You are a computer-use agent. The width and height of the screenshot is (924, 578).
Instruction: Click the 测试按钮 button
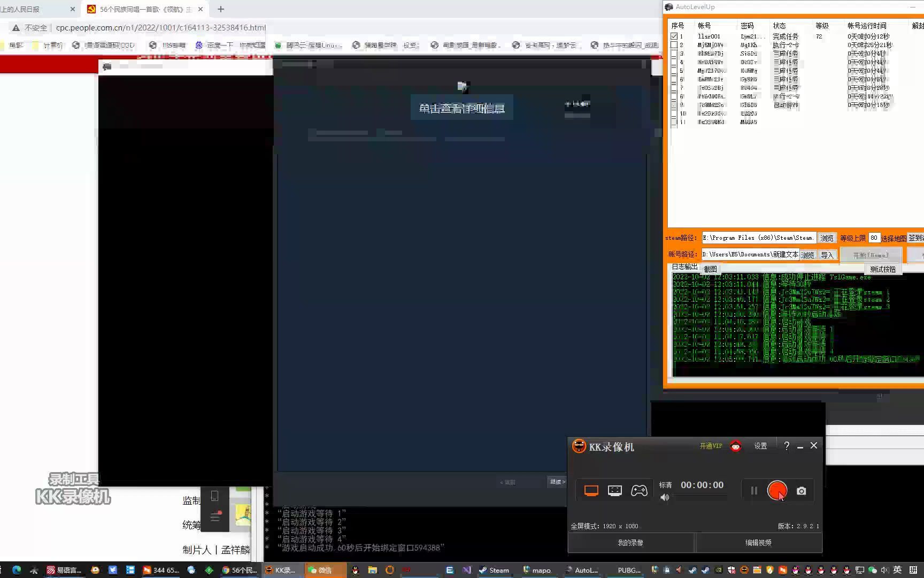[x=883, y=269]
